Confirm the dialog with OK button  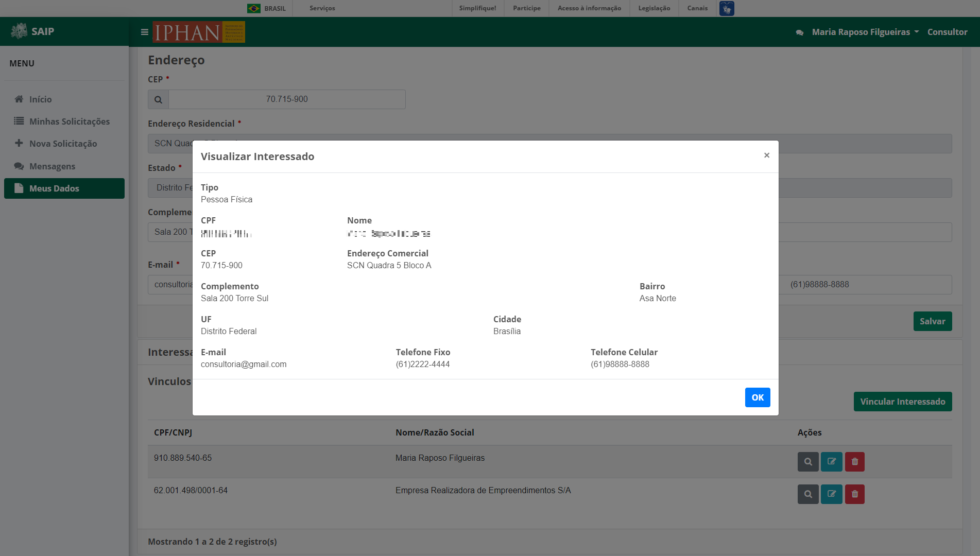pos(757,397)
